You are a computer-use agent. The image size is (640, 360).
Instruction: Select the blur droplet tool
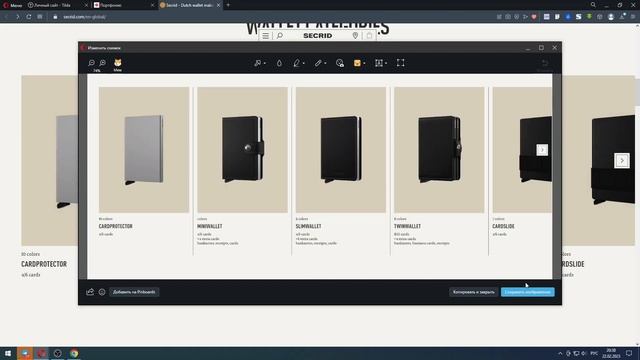click(x=279, y=63)
